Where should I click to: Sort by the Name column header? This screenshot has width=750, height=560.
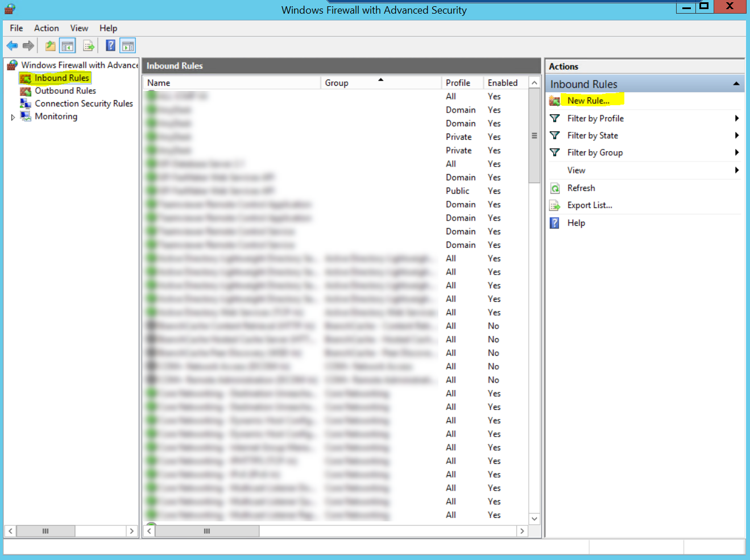(x=231, y=83)
